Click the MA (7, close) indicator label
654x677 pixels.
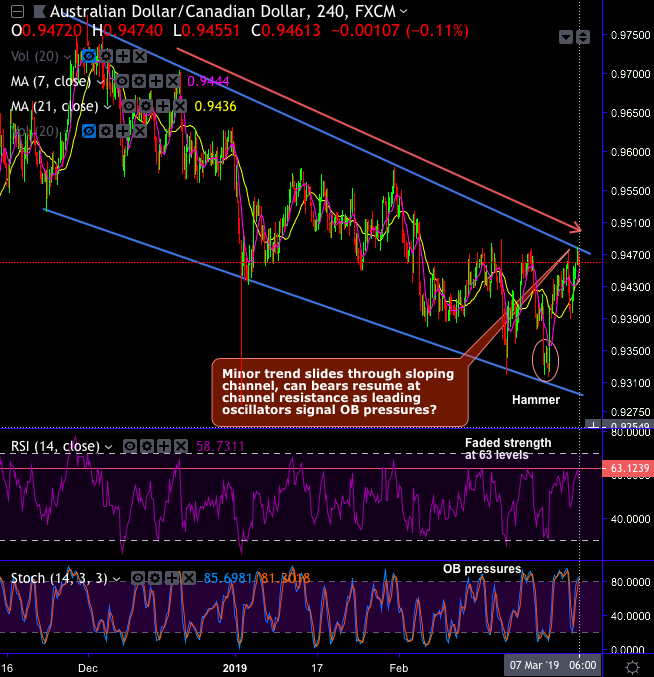click(51, 81)
